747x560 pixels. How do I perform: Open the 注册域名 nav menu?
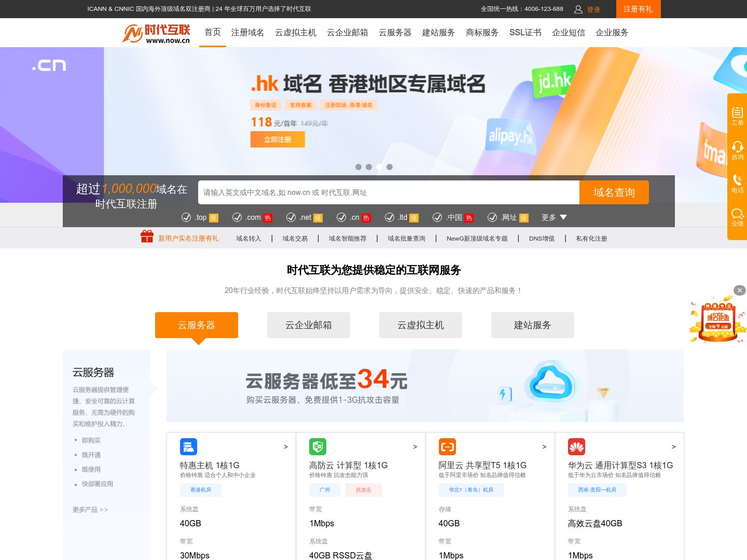click(247, 32)
